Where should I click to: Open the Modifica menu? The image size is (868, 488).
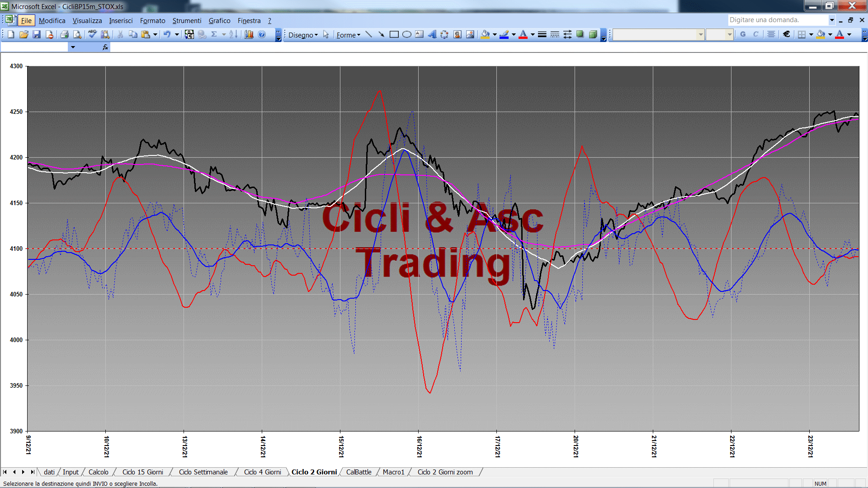point(52,21)
